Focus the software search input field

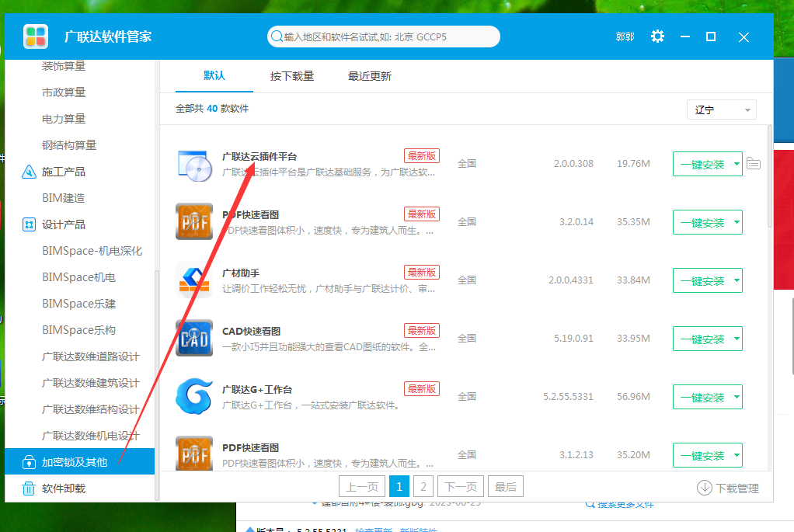click(x=383, y=37)
